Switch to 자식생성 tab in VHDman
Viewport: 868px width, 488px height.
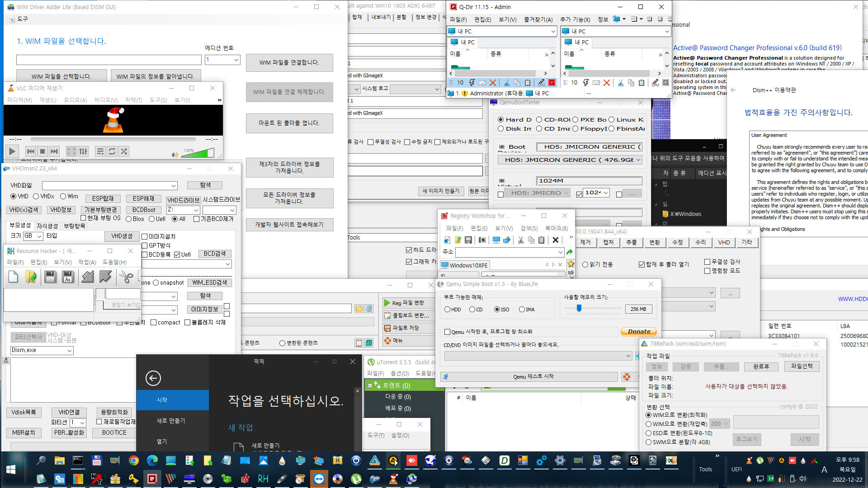pyautogui.click(x=47, y=226)
